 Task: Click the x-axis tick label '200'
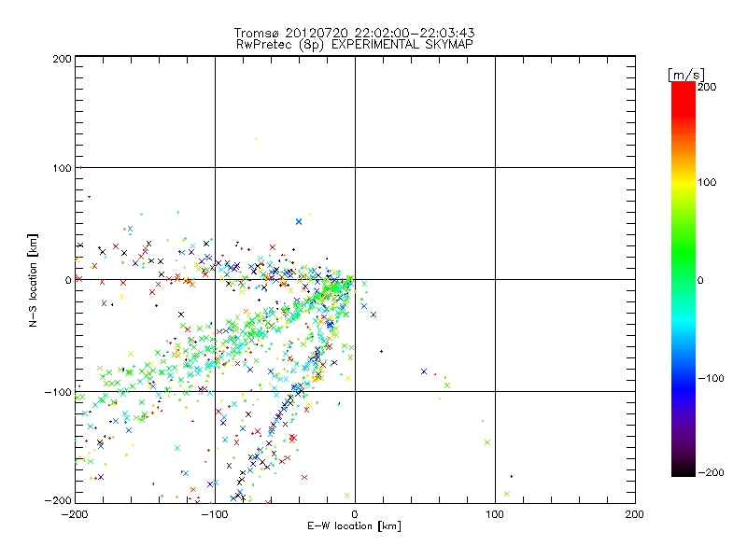click(x=634, y=514)
